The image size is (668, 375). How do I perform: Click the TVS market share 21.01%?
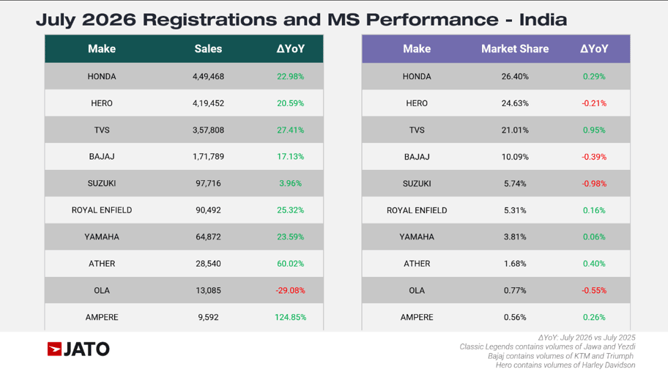coord(515,130)
